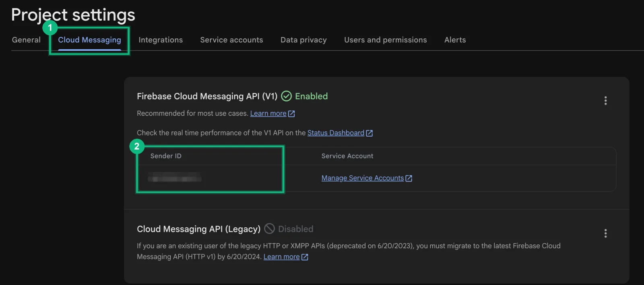
Task: Open the Status Dashboard link
Action: pyautogui.click(x=336, y=133)
